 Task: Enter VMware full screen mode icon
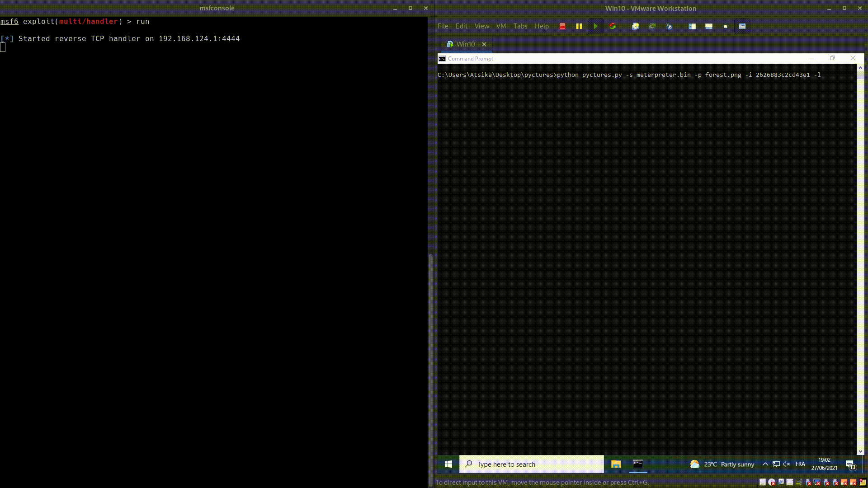point(725,26)
